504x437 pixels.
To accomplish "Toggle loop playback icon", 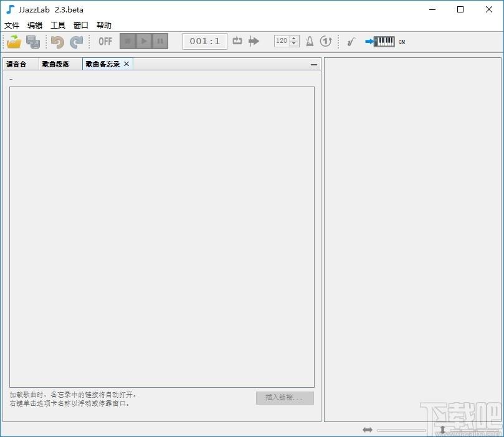I will (237, 41).
